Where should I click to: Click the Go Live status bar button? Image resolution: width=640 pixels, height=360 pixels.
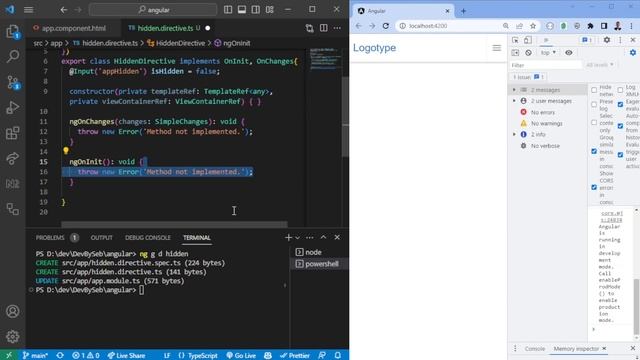tap(241, 356)
